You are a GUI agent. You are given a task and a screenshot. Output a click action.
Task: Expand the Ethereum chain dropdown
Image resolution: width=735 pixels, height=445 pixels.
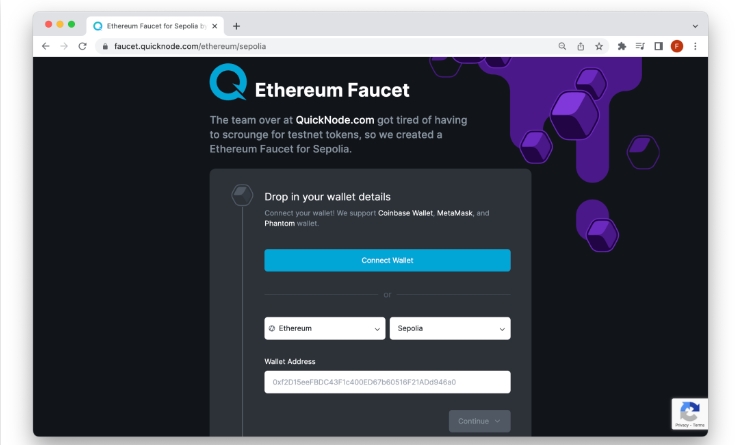point(324,328)
